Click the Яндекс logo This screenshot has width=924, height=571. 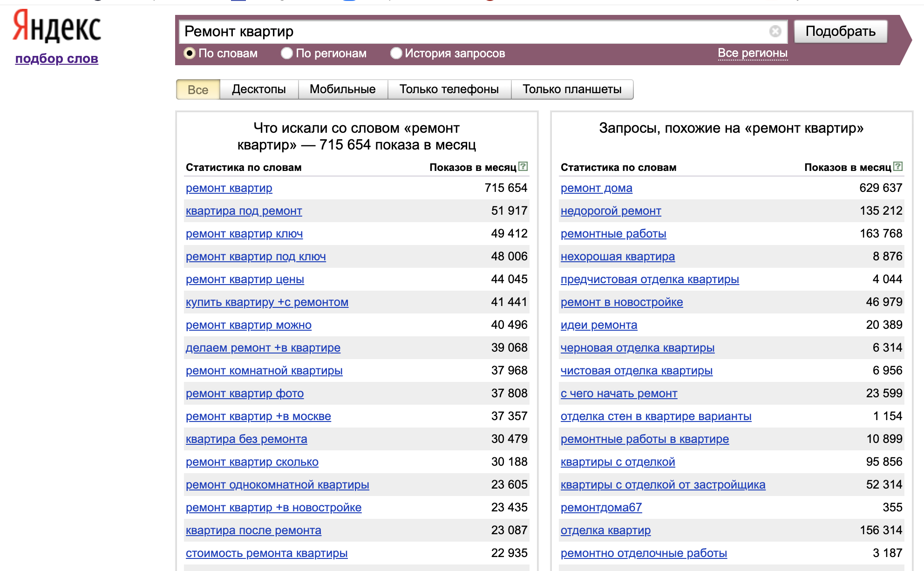point(57,27)
